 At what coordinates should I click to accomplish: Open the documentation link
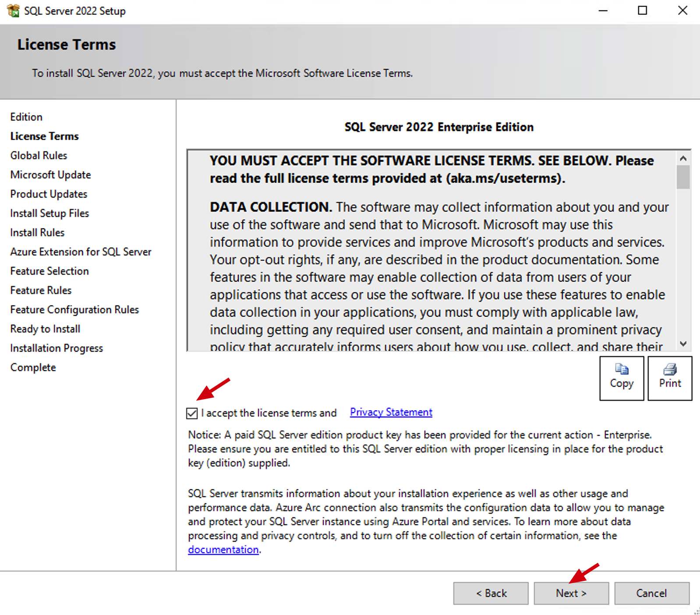tap(223, 549)
